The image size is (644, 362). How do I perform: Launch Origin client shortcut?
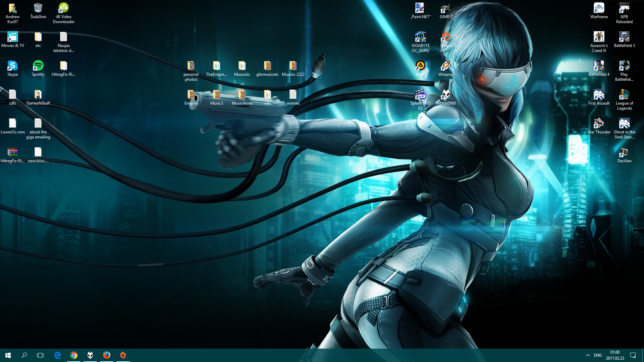click(x=446, y=40)
